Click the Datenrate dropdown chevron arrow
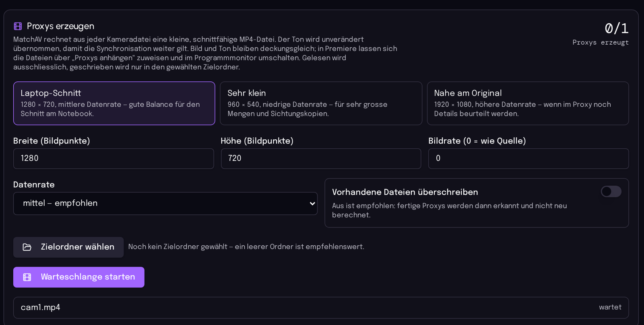 click(x=312, y=203)
